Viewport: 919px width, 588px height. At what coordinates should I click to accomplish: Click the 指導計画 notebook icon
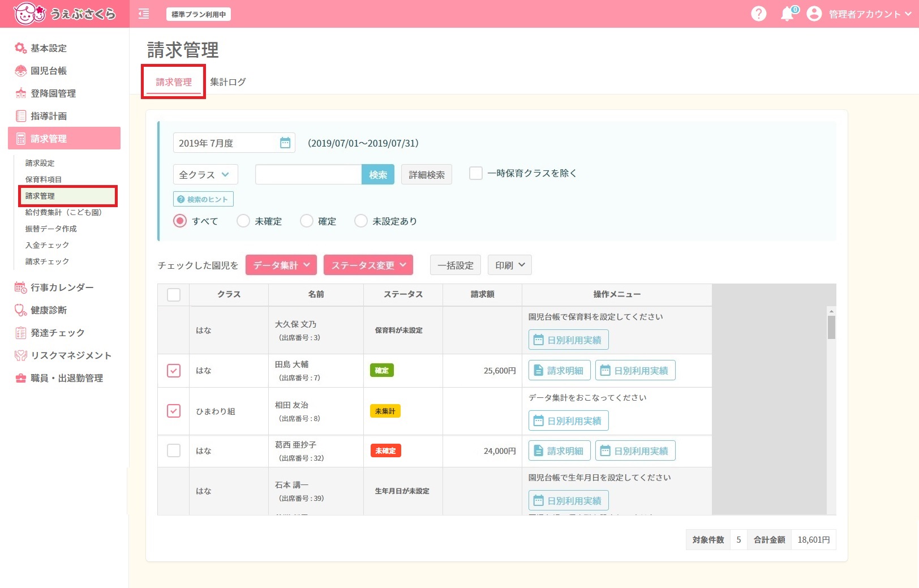tap(21, 116)
